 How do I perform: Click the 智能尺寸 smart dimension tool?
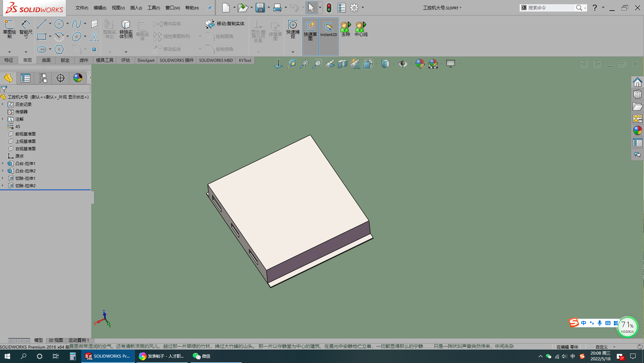pos(26,29)
